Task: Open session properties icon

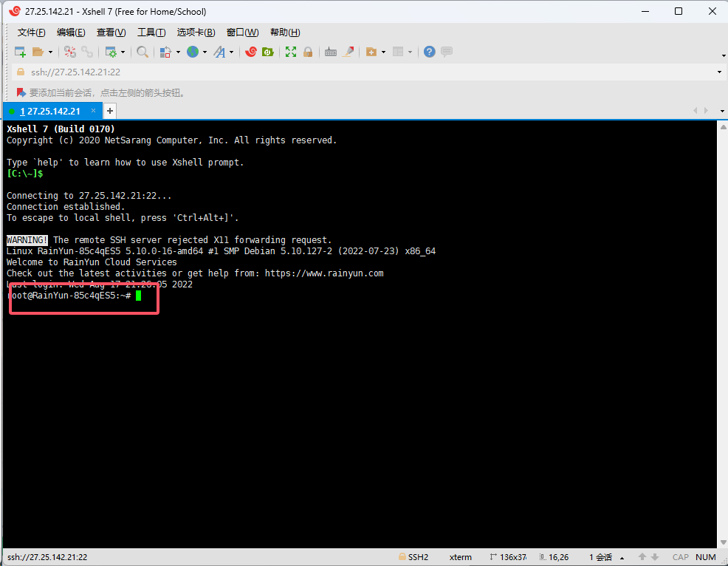Action: pyautogui.click(x=111, y=52)
